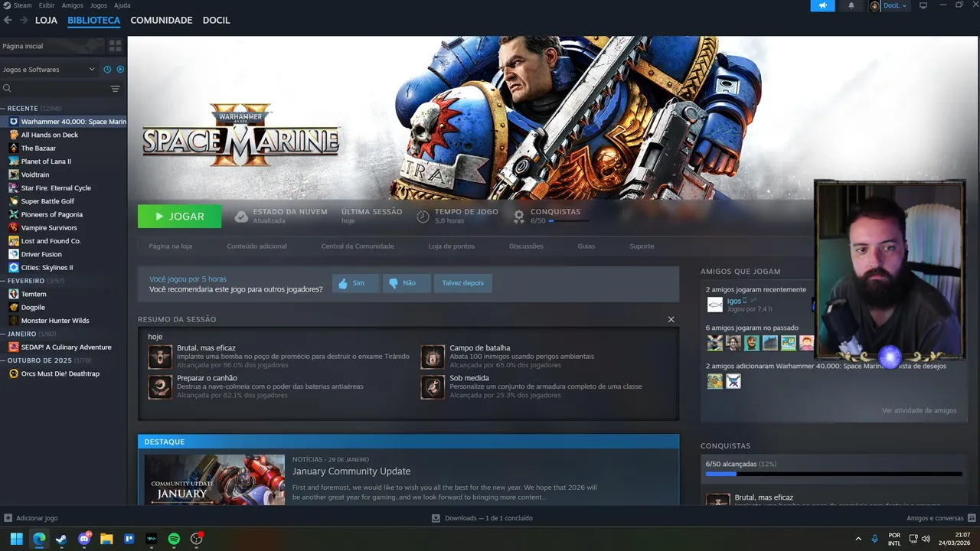Click the achievements progress bar under header Conquistas
Image resolution: width=980 pixels, height=551 pixels.
pos(569,220)
